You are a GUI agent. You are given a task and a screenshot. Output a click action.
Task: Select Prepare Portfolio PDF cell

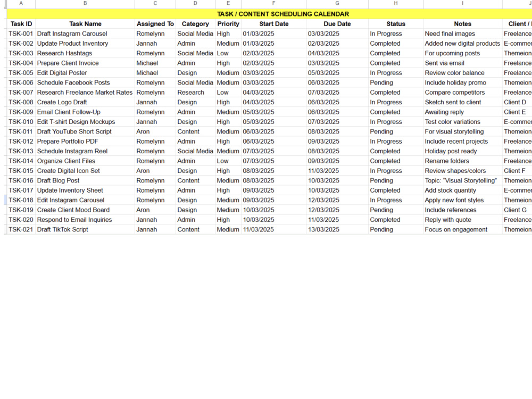pyautogui.click(x=85, y=141)
